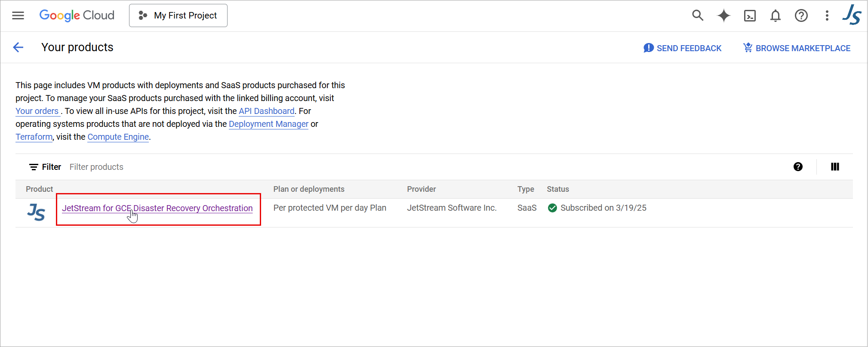Go back using the arrow
This screenshot has width=868, height=347.
coord(18,47)
